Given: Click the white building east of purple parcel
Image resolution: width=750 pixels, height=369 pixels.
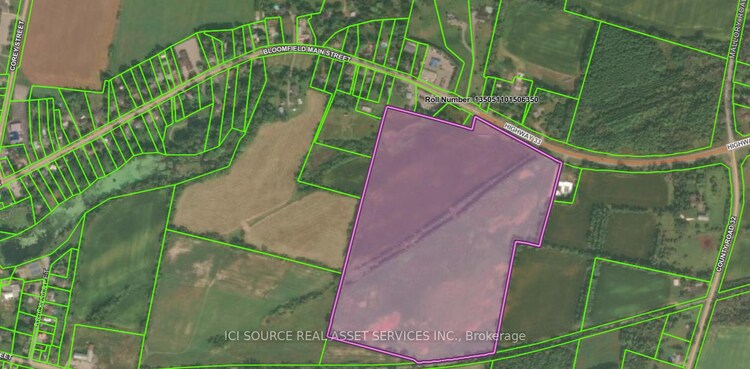Looking at the screenshot, I should pyautogui.click(x=564, y=188).
